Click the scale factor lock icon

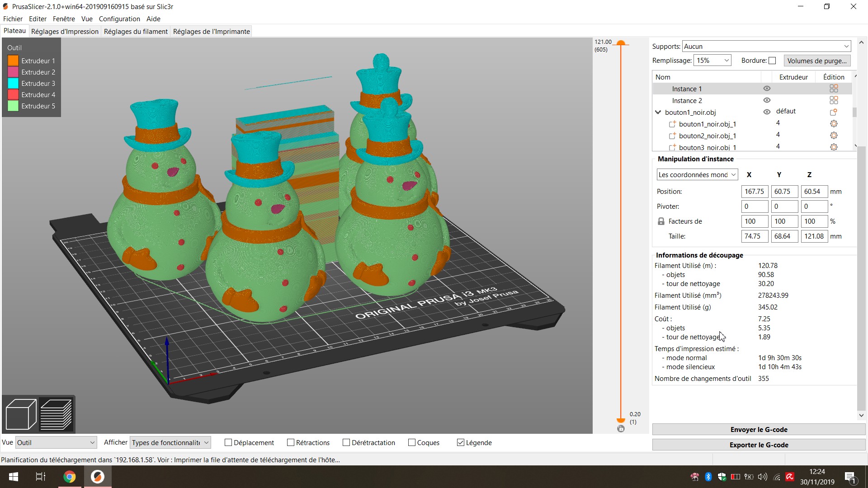tap(661, 221)
